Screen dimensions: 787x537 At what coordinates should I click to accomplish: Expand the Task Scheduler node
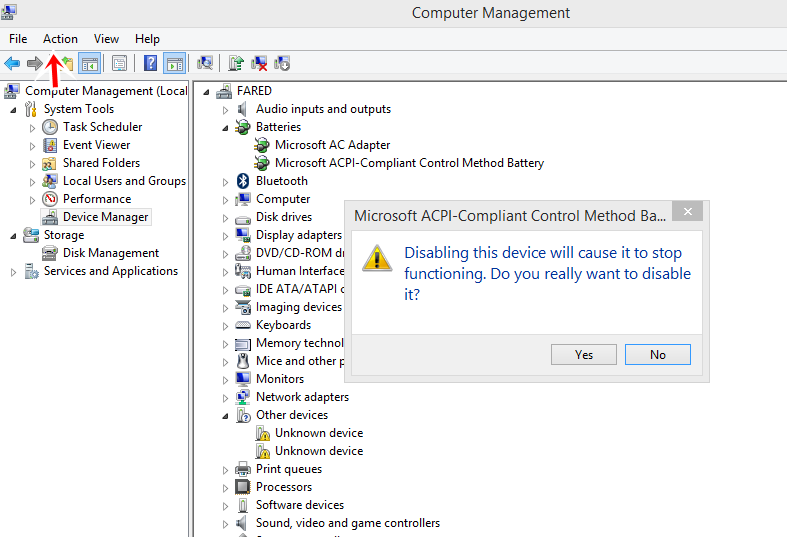[32, 128]
